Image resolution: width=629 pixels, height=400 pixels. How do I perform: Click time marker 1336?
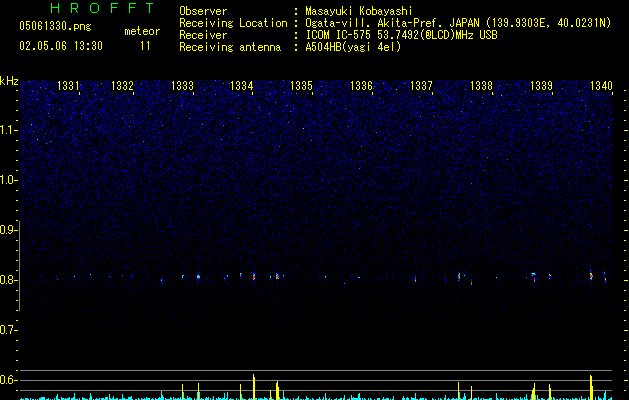click(361, 85)
